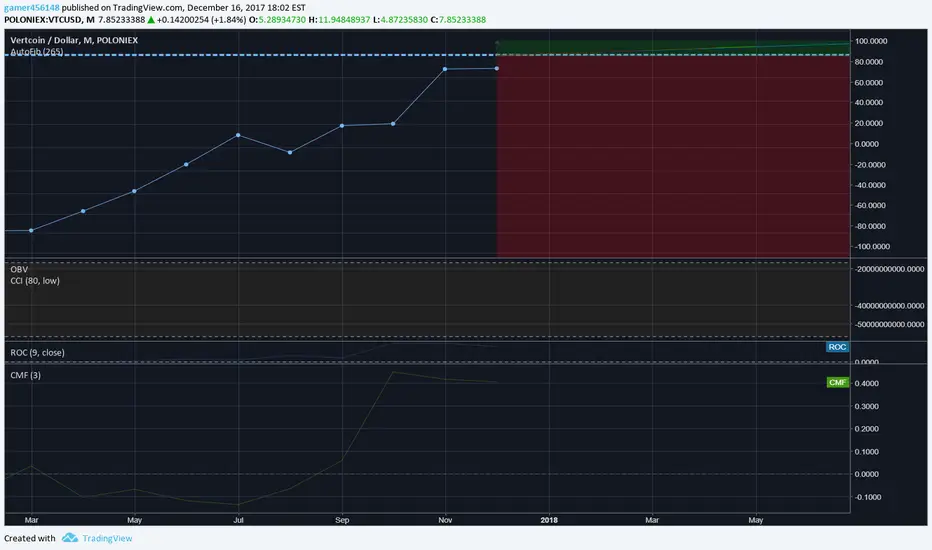This screenshot has height=550, width=932.
Task: Click the green profit target zone
Action: [673, 48]
